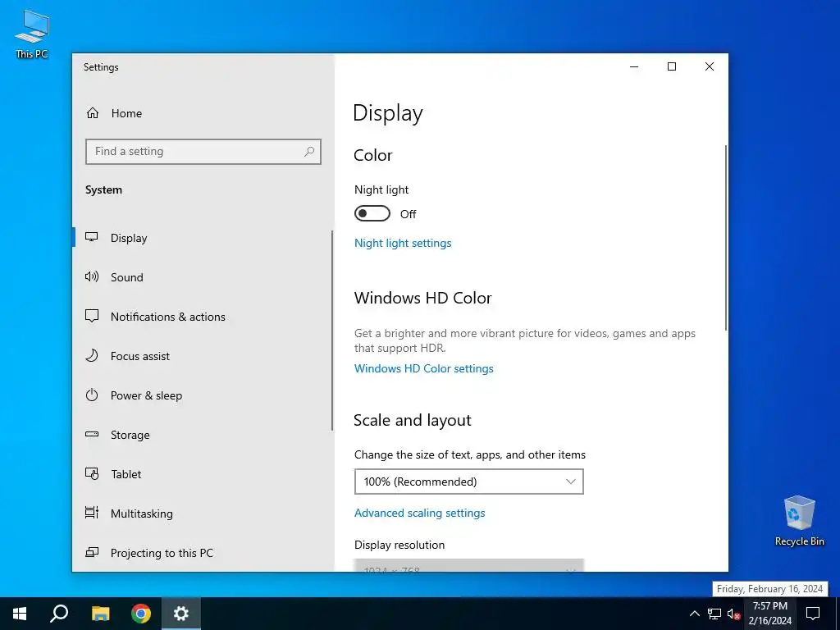
Task: Click the Projecting to this PC icon
Action: [x=92, y=552]
